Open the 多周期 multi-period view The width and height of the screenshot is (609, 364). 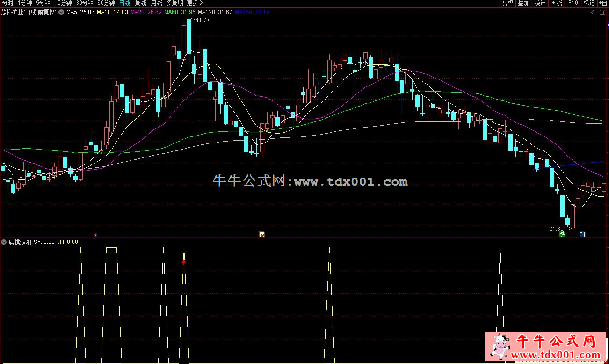click(x=175, y=3)
